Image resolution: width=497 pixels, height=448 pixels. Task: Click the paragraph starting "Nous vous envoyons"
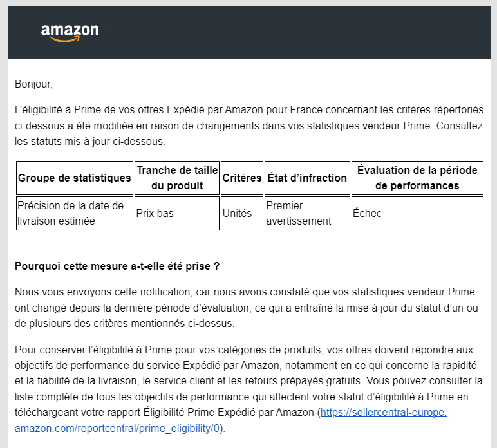point(247,308)
